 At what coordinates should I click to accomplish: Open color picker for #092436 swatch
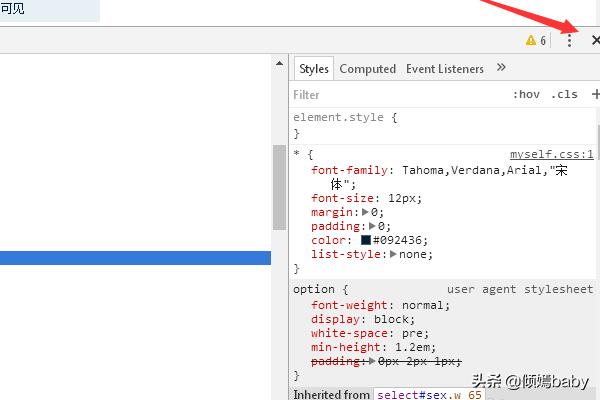tap(366, 240)
